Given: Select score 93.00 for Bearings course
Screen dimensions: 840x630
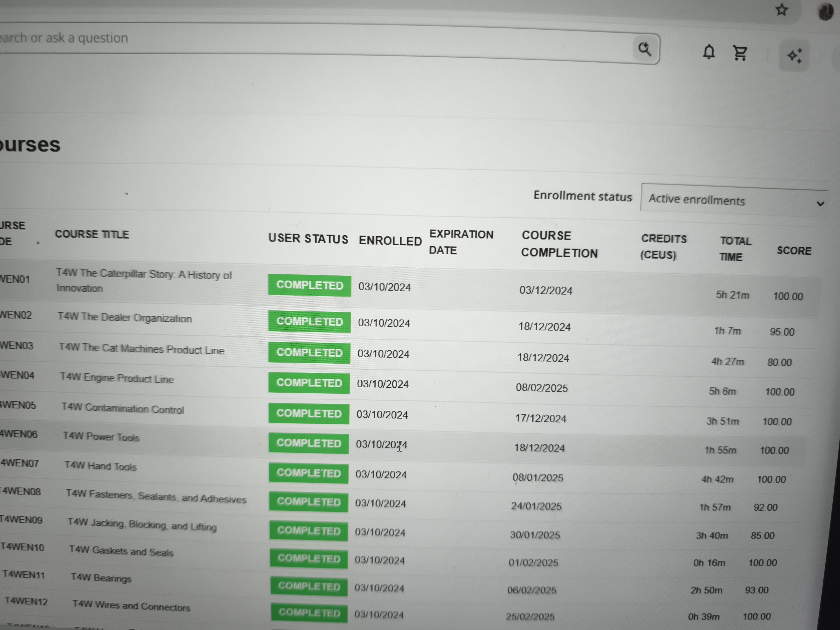Looking at the screenshot, I should [x=756, y=590].
